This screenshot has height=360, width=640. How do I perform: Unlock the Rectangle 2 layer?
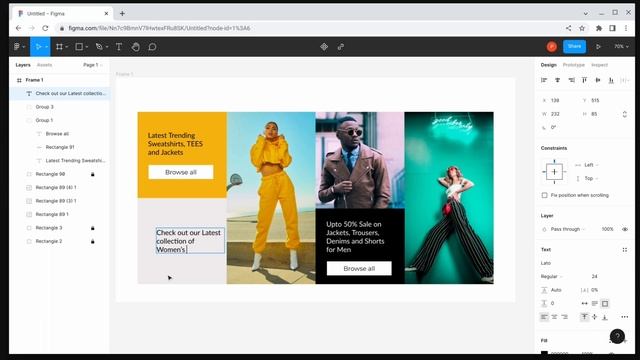click(x=93, y=242)
